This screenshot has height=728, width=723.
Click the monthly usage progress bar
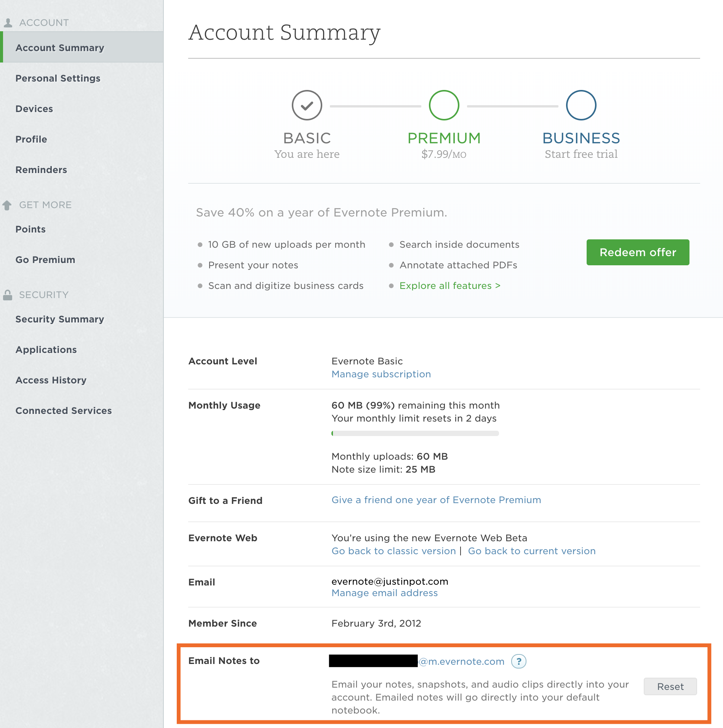[x=415, y=433]
